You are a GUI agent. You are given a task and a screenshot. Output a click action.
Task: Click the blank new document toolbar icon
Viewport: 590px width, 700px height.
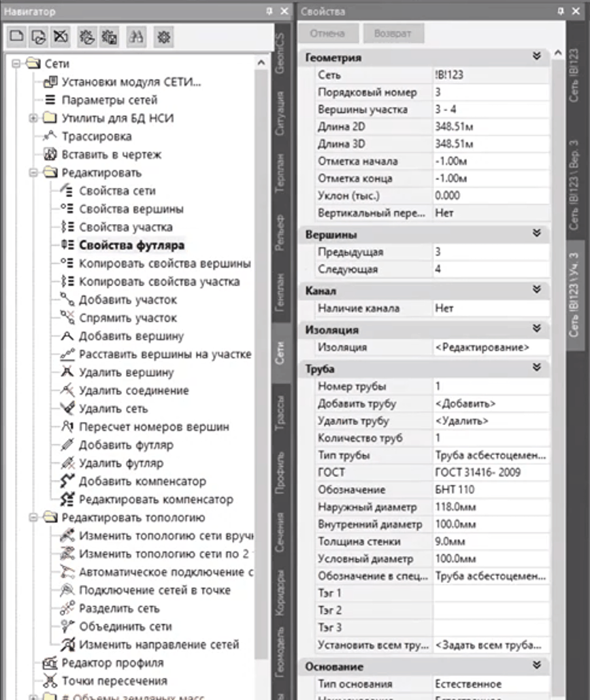coord(16,37)
